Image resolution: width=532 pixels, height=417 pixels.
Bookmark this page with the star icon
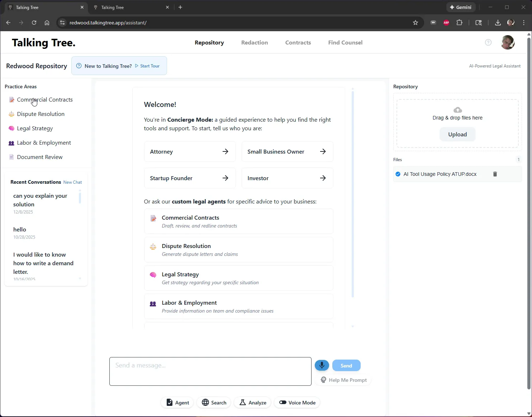(415, 23)
